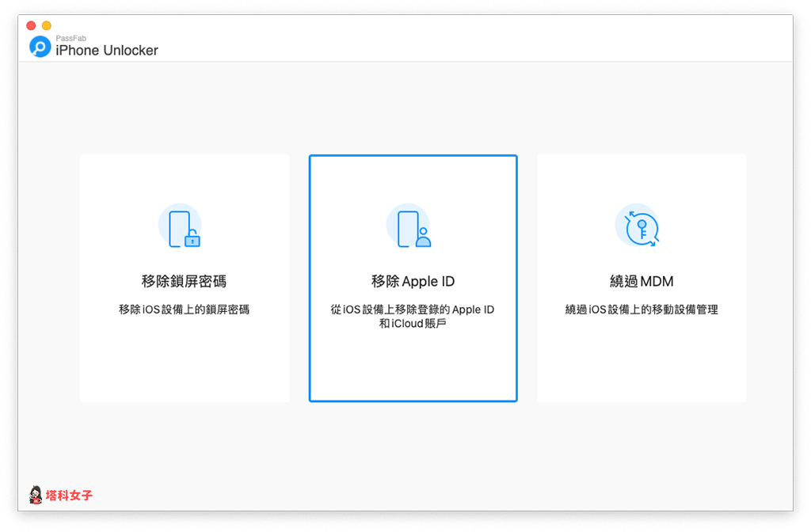Select the 移除 Apple ID title

pos(413,281)
